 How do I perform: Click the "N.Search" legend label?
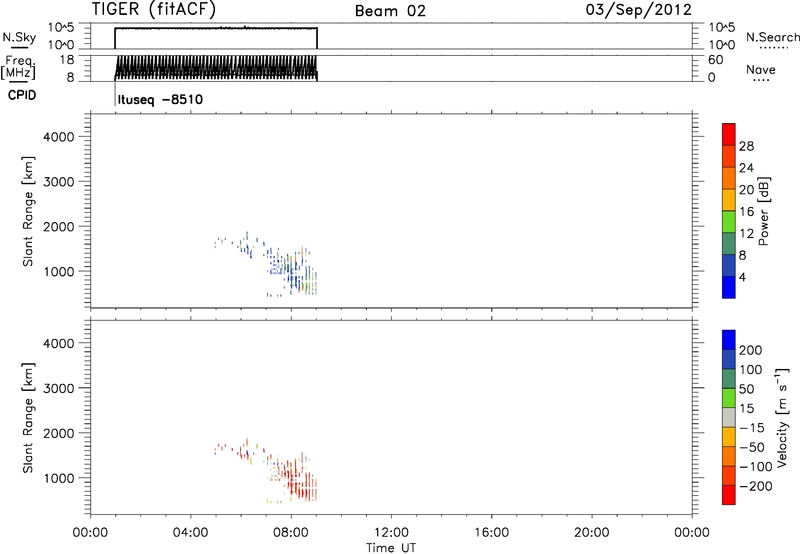(x=772, y=37)
